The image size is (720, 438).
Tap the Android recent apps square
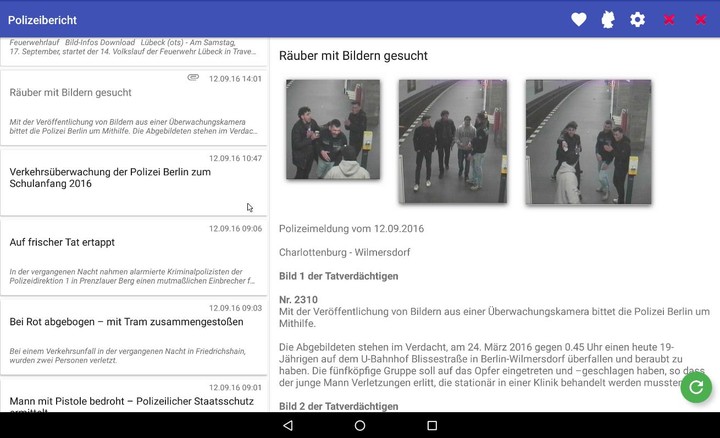click(x=432, y=425)
